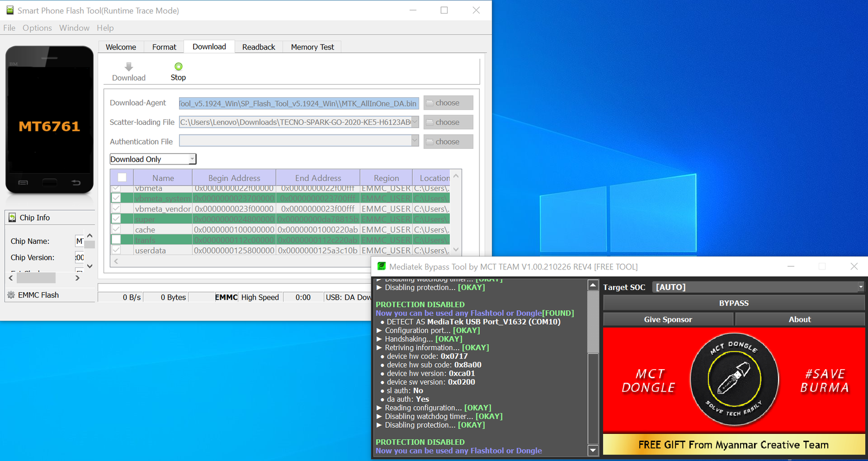Click the Smart Phone Flash Tool title icon
Viewport: 868px width, 461px height.
click(10, 10)
